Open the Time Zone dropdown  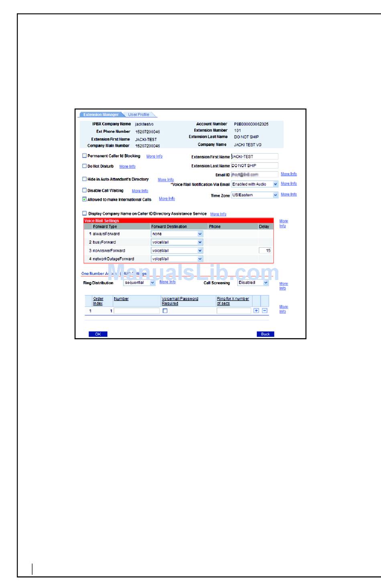point(255,195)
